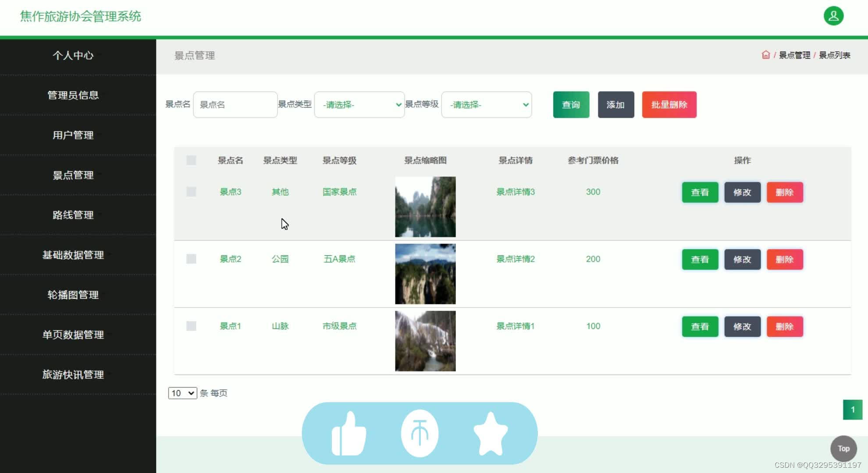
Task: Click the 个人中心 user profile icon
Action: pyautogui.click(x=835, y=16)
